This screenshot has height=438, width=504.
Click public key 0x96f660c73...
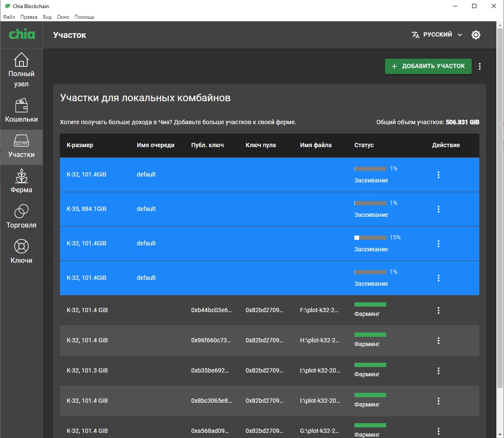[211, 340]
